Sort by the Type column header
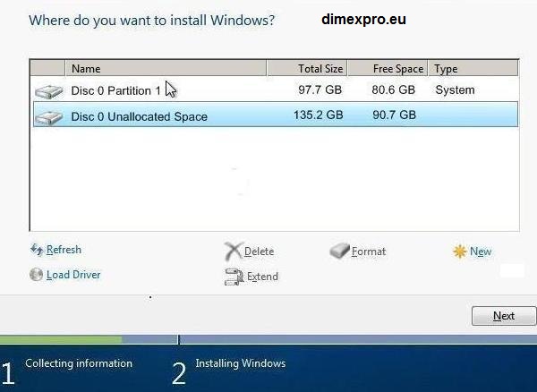This screenshot has width=537, height=392. point(473,69)
